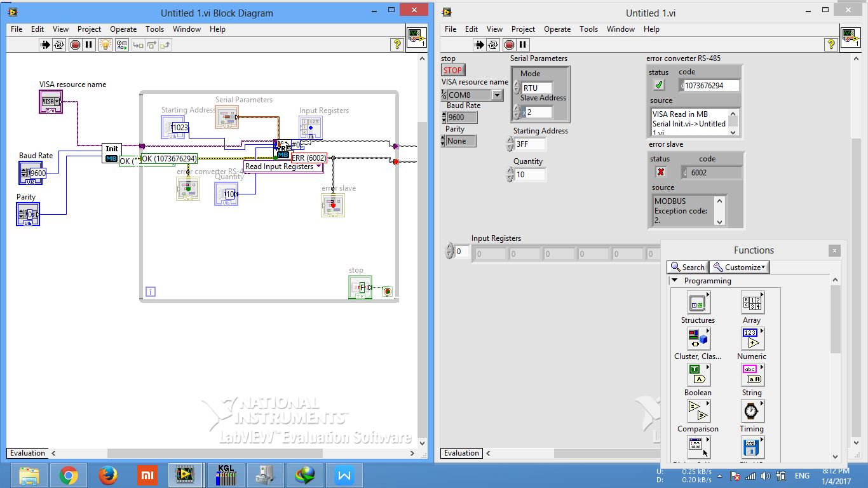
Task: Click error converter source text scrollbar
Action: (734, 122)
